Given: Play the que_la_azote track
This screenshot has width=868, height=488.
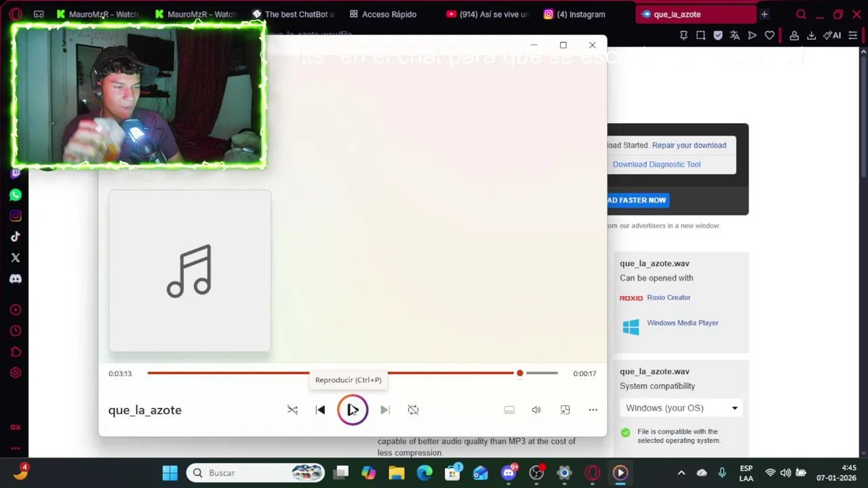Looking at the screenshot, I should [353, 409].
